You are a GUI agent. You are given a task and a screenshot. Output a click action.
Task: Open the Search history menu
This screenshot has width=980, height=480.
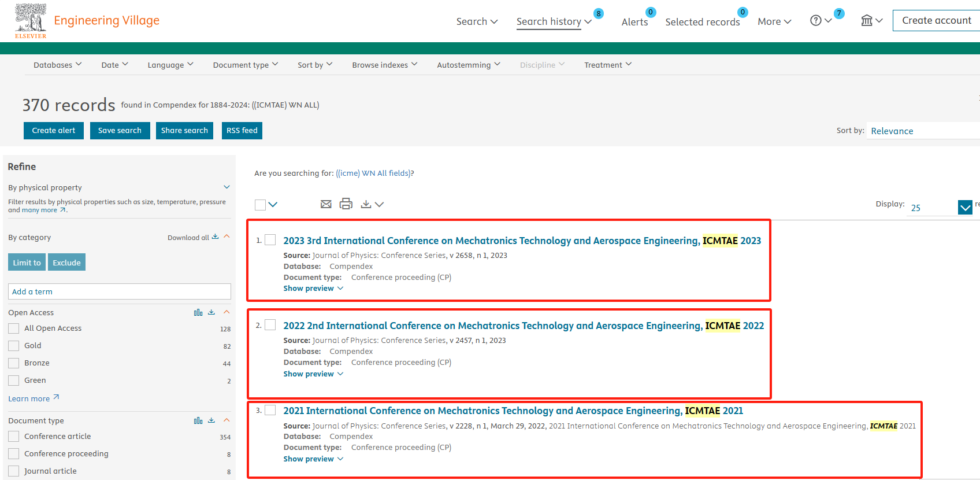(554, 21)
